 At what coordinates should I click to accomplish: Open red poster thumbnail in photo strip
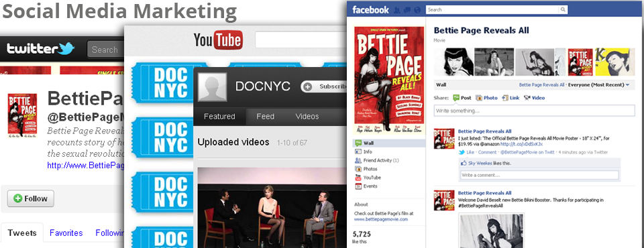click(580, 62)
